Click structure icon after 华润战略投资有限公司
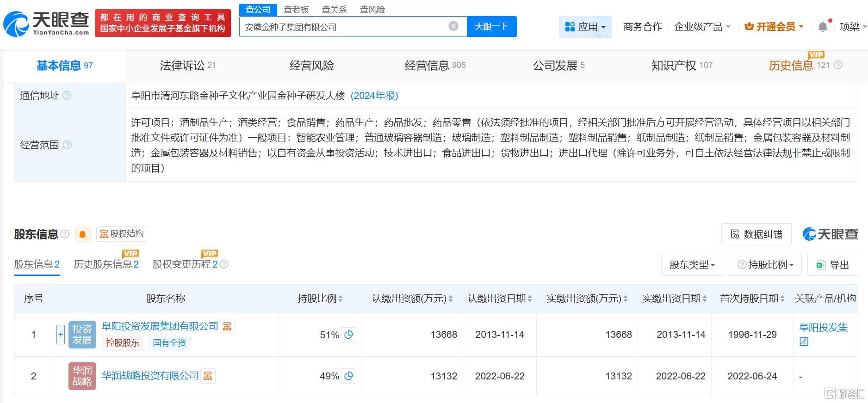 coord(208,376)
